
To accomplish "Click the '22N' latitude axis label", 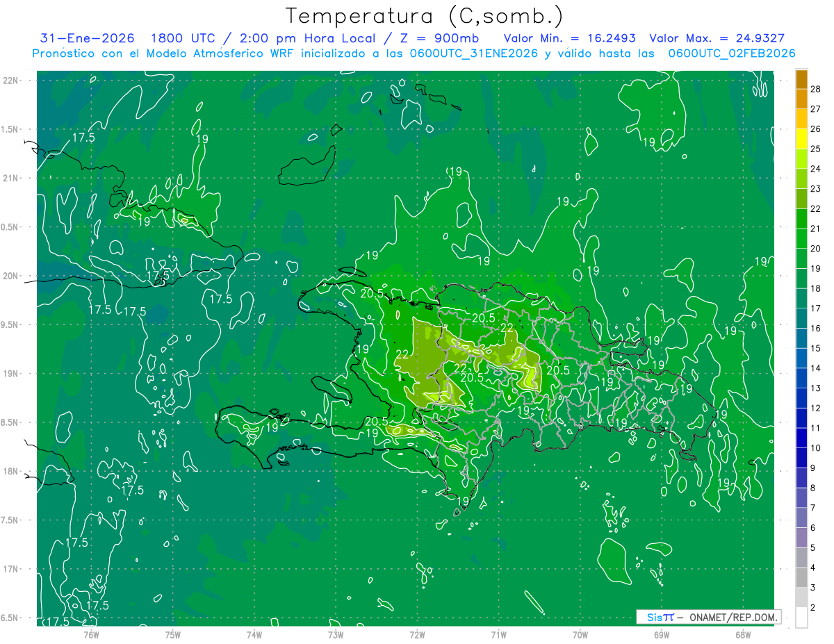I will (11, 81).
